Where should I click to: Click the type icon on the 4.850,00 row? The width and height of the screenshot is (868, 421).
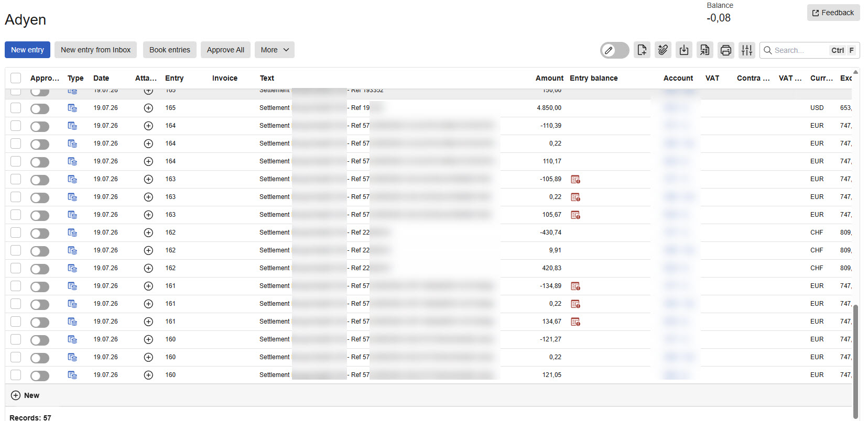point(72,108)
